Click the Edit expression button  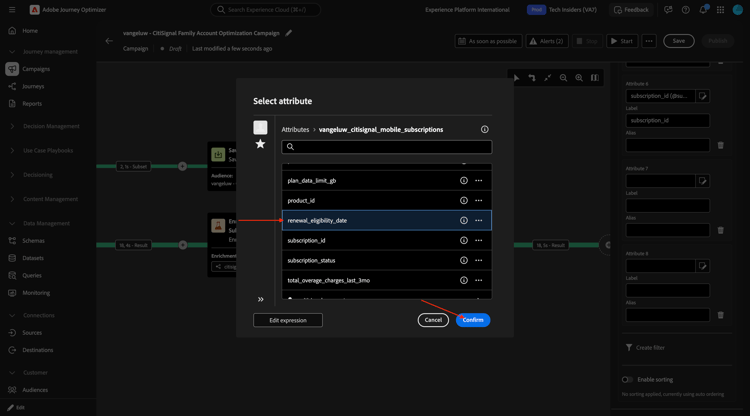[x=288, y=320]
